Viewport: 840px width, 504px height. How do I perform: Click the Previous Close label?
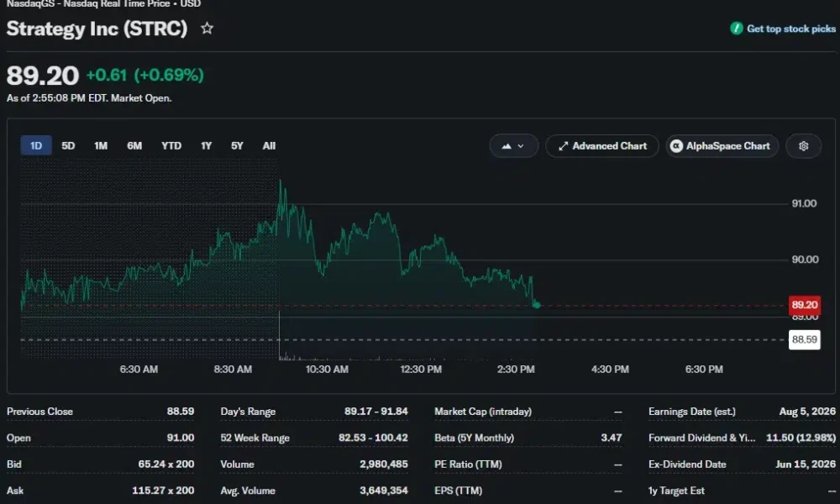point(39,412)
